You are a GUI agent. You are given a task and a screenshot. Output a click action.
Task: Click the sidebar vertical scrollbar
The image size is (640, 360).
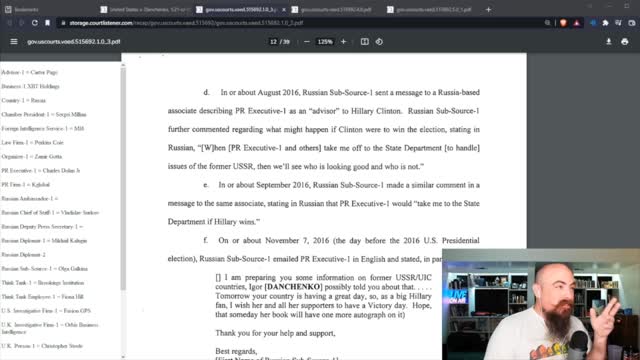tap(123, 180)
